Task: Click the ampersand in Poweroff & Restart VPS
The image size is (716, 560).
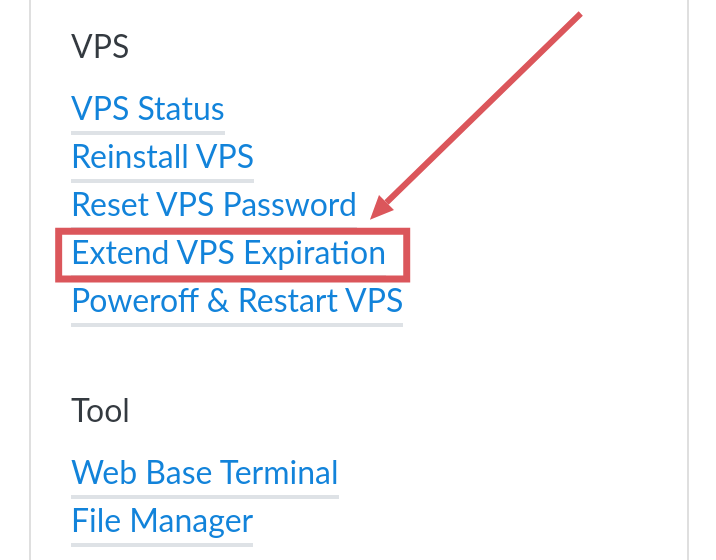Action: [218, 301]
